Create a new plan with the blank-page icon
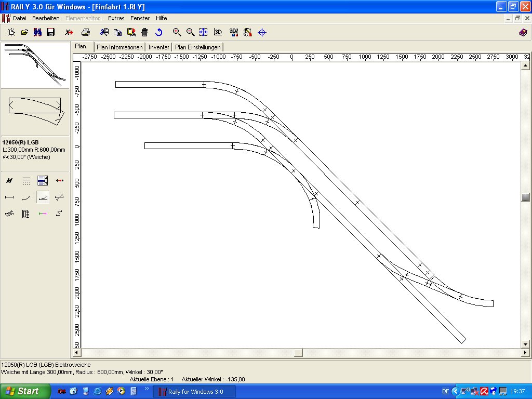 pos(11,32)
